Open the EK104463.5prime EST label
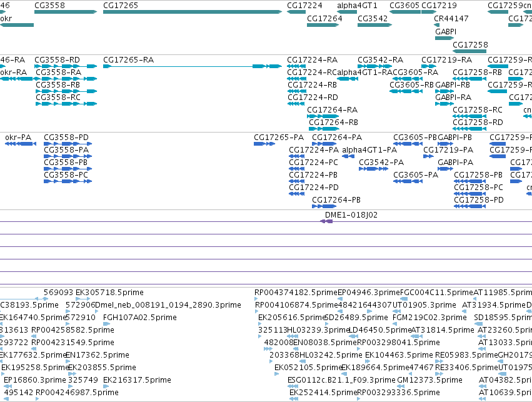 [x=399, y=355]
